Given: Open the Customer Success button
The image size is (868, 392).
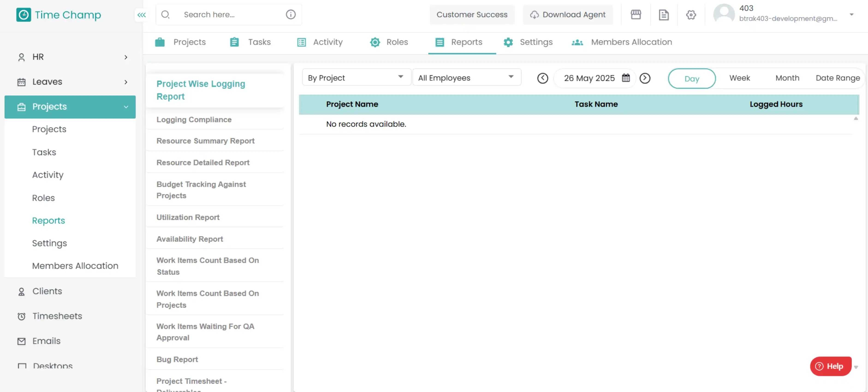Looking at the screenshot, I should pyautogui.click(x=472, y=15).
